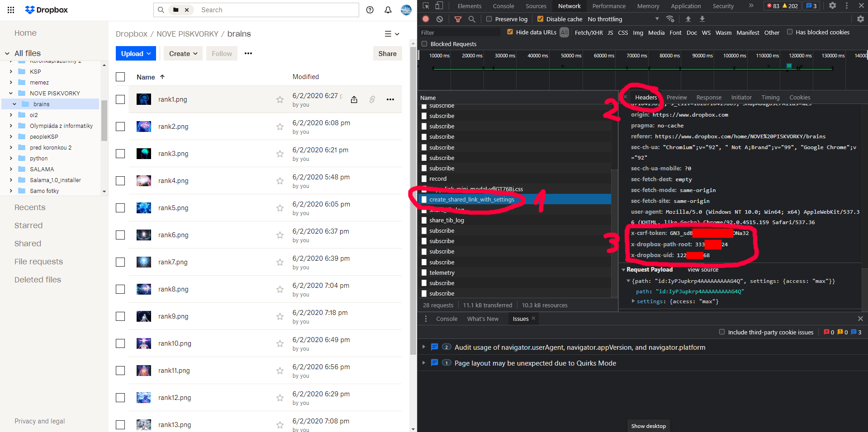The image size is (868, 432).
Task: Click the Dropbox breadcrumb link
Action: click(x=132, y=34)
